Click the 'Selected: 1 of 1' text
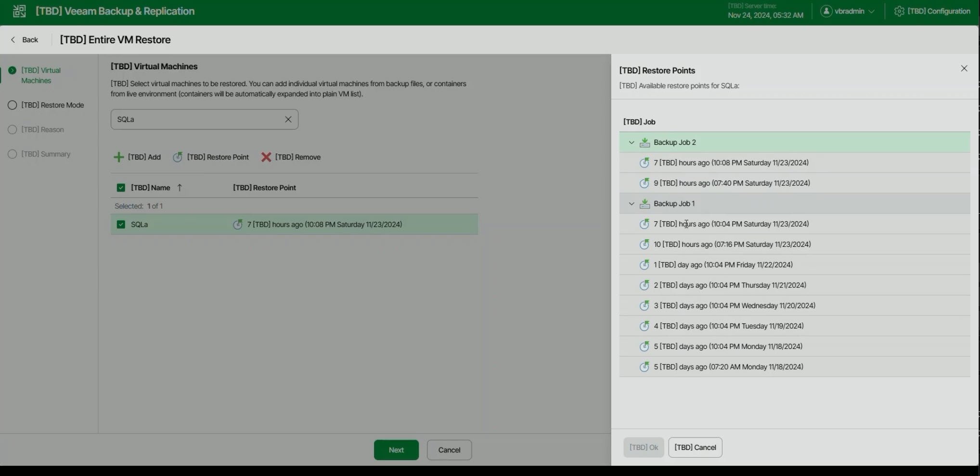The width and height of the screenshot is (980, 476). pyautogui.click(x=139, y=206)
